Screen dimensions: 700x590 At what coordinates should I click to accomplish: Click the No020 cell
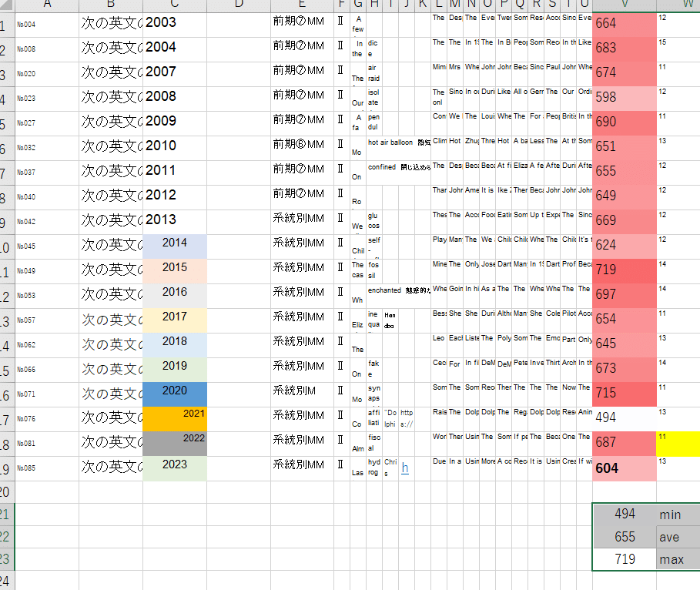[x=47, y=74]
